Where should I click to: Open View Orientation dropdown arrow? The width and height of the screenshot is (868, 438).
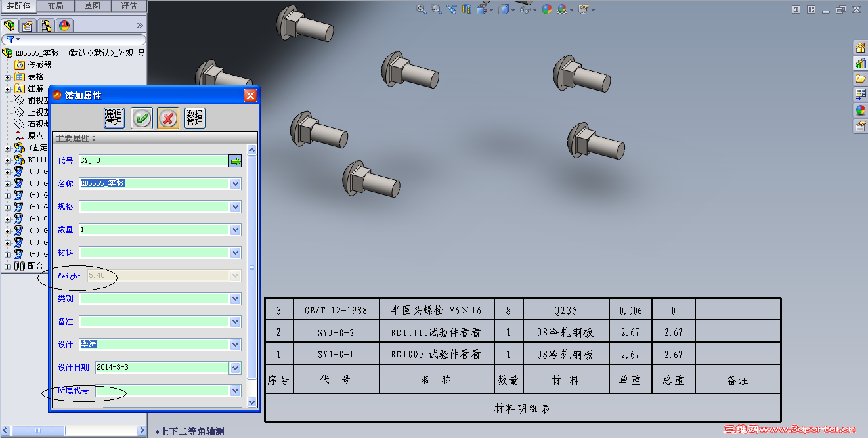point(491,10)
